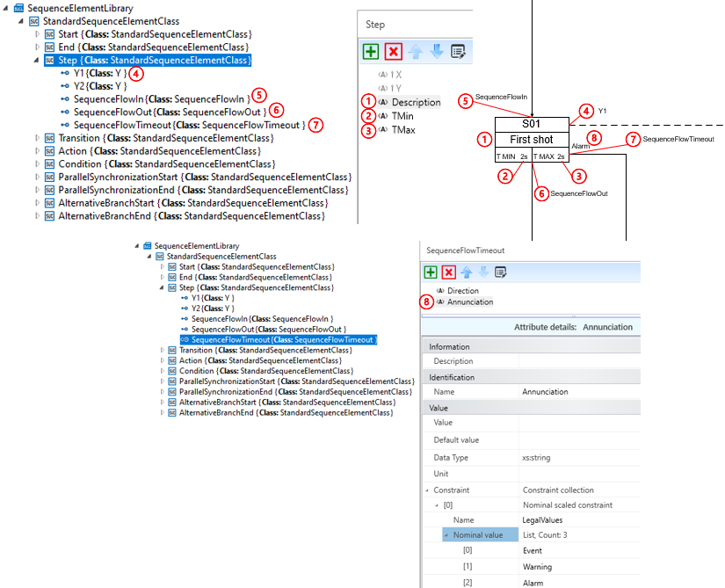
Task: Click the Value section header
Action: point(532,408)
